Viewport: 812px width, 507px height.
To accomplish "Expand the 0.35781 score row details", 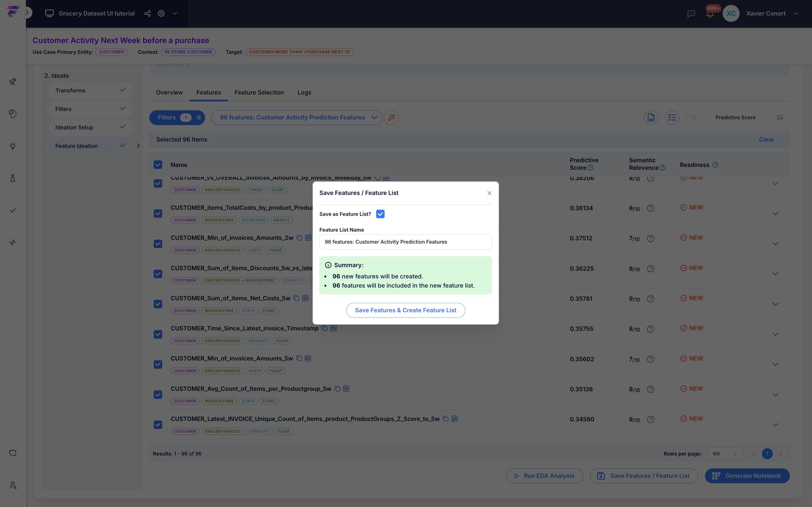I will click(x=775, y=304).
